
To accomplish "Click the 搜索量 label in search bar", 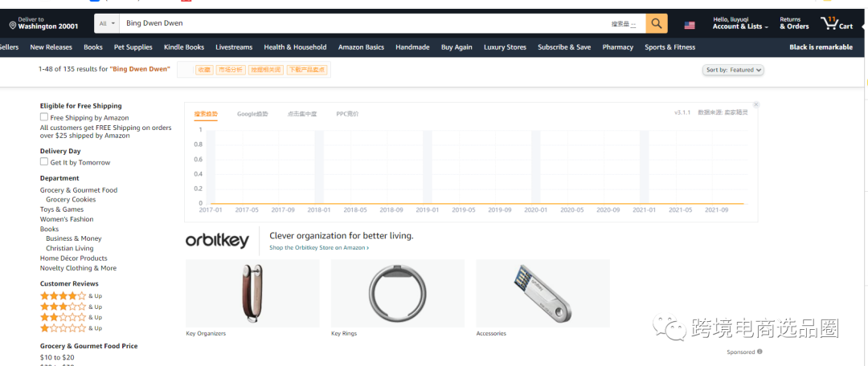I will pos(624,24).
